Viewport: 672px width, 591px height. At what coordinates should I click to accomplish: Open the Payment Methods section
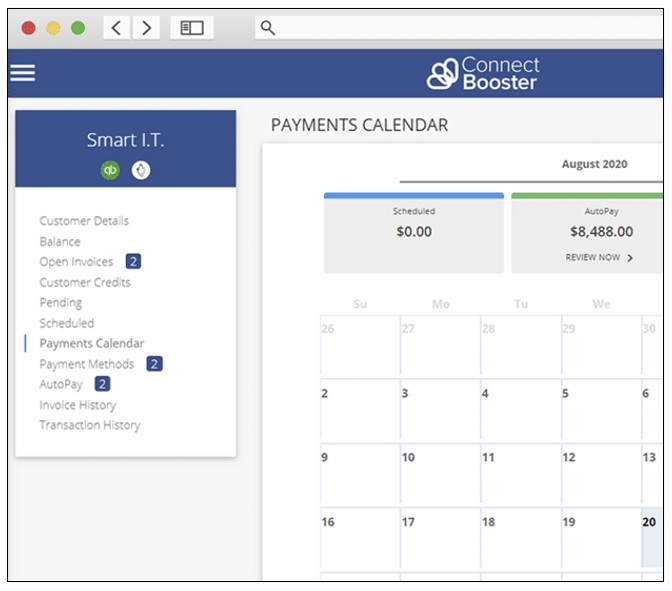86,364
